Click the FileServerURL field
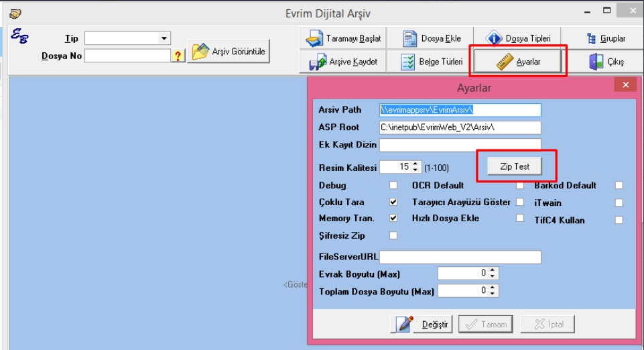 [x=460, y=257]
